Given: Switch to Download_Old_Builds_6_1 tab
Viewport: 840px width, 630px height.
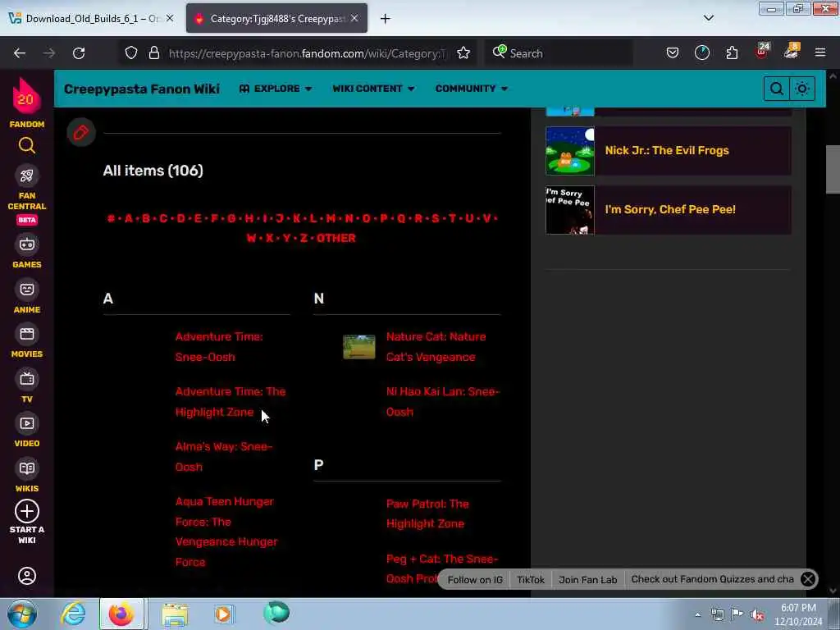Looking at the screenshot, I should 91,19.
